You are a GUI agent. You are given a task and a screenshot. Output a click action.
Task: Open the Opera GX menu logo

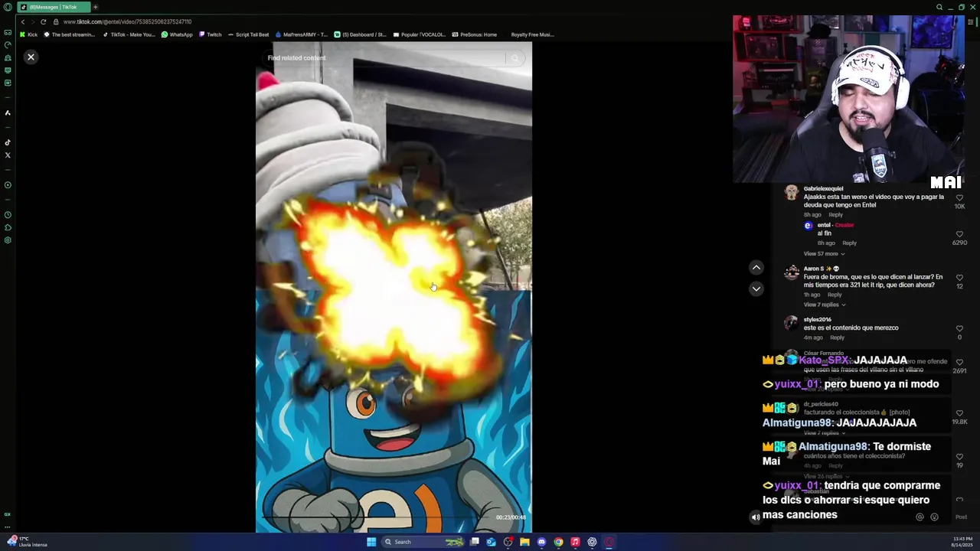(x=8, y=7)
